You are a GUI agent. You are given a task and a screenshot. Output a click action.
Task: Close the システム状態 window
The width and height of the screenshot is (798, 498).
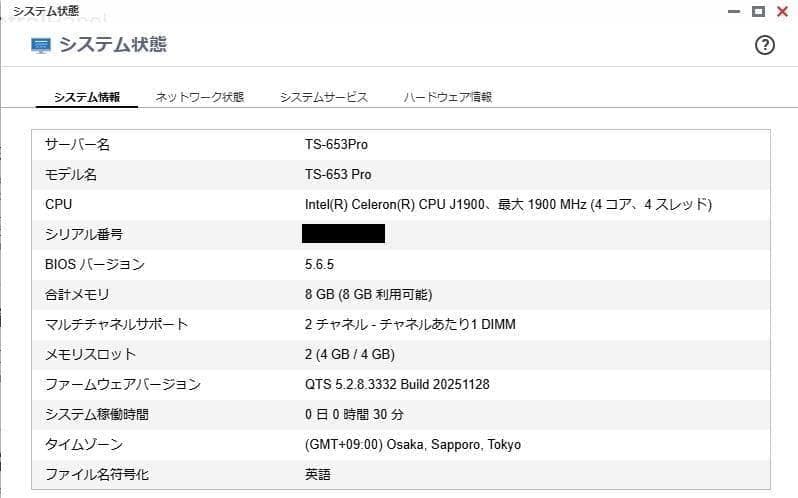(783, 11)
